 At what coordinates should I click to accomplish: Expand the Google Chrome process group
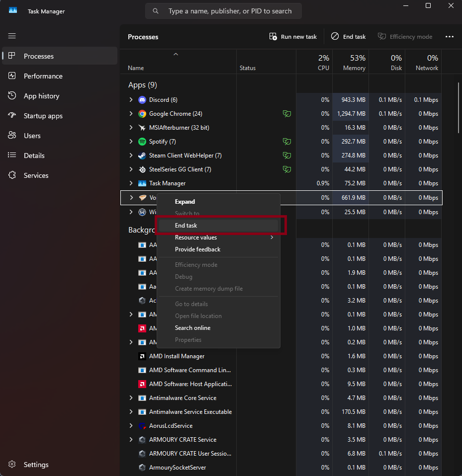click(x=131, y=114)
